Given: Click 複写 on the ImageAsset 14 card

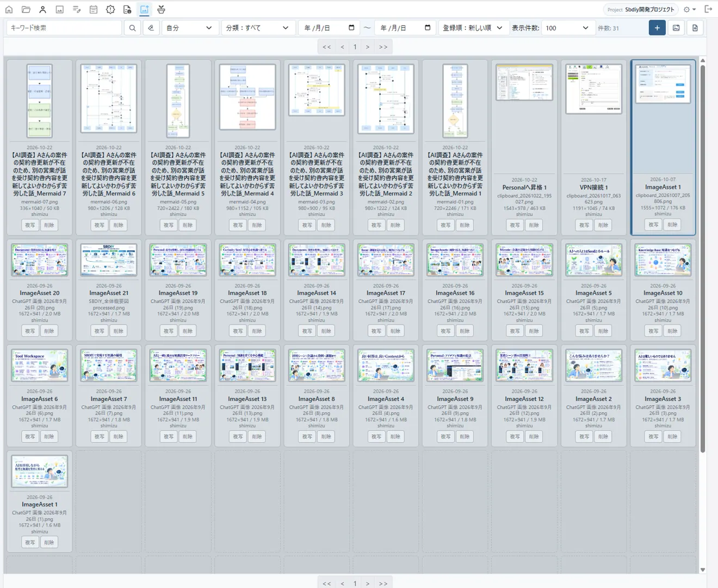Looking at the screenshot, I should click(x=307, y=331).
